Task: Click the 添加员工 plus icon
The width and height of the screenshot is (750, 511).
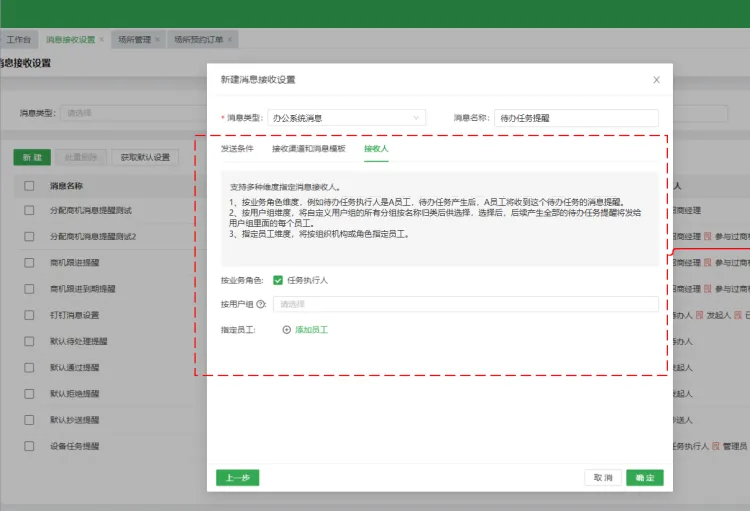Action: [287, 330]
